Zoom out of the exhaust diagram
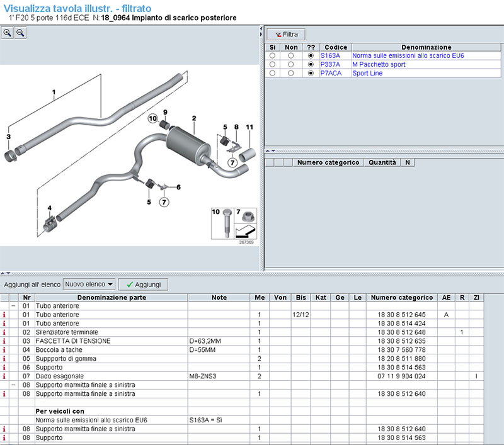 20,33
